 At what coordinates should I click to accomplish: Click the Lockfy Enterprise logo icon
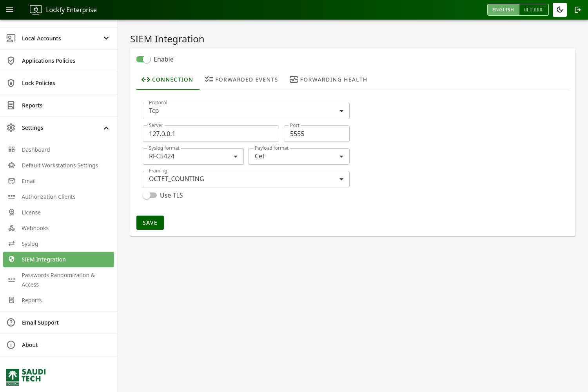click(36, 10)
